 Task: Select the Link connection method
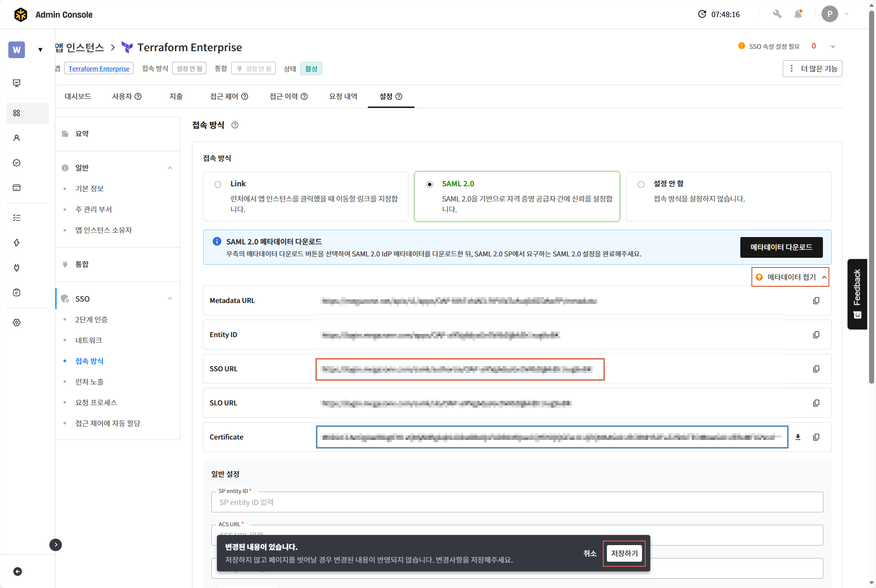coord(218,184)
